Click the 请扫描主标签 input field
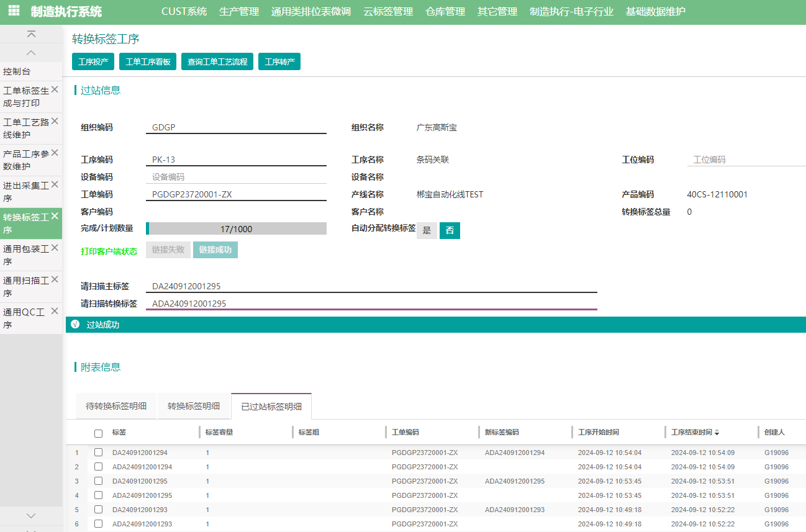This screenshot has width=806, height=532. tap(371, 286)
